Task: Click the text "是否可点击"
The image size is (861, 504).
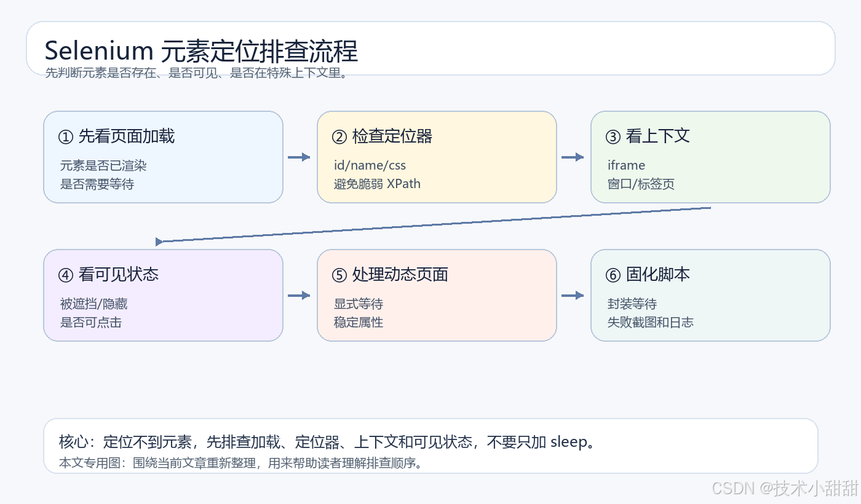Action: pos(91,322)
